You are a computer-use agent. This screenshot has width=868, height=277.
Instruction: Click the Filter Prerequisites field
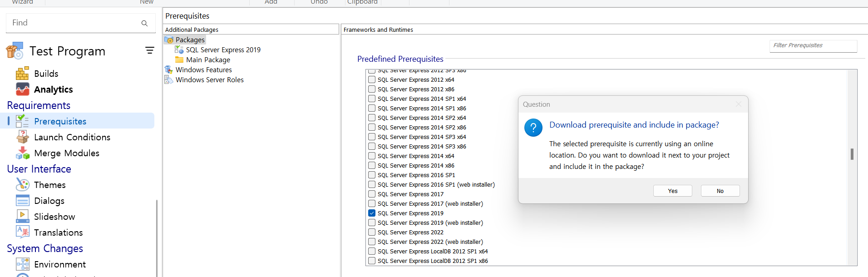[x=813, y=45]
